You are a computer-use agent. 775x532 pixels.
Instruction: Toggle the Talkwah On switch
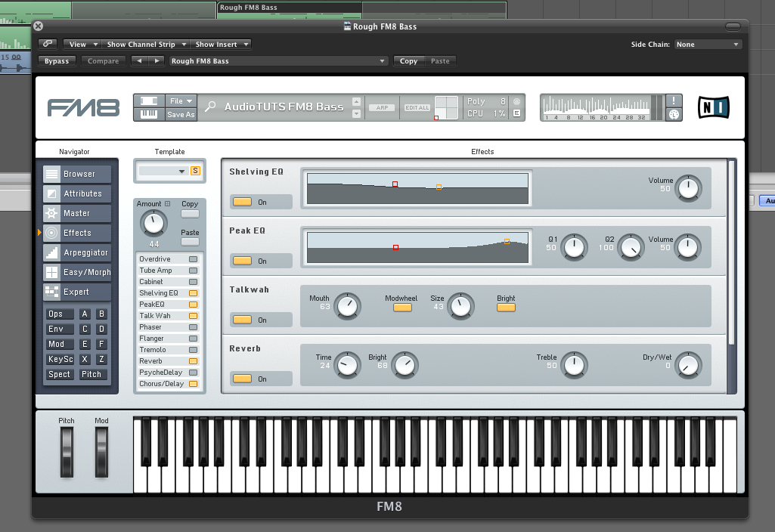point(242,320)
